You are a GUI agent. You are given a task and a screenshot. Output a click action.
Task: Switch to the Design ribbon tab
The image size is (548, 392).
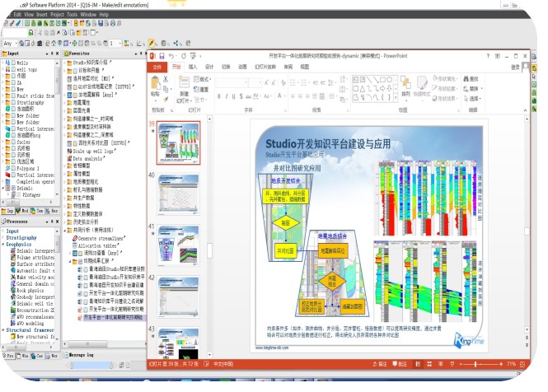209,67
